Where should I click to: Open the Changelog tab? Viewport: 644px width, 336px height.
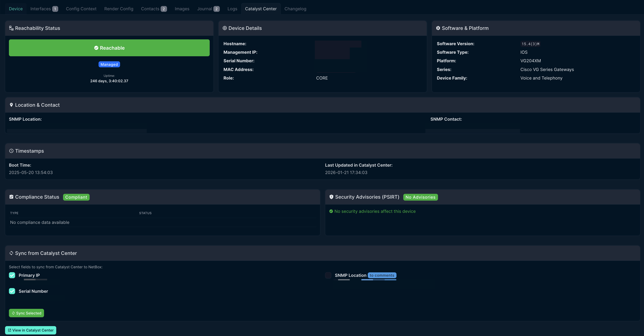coord(295,9)
